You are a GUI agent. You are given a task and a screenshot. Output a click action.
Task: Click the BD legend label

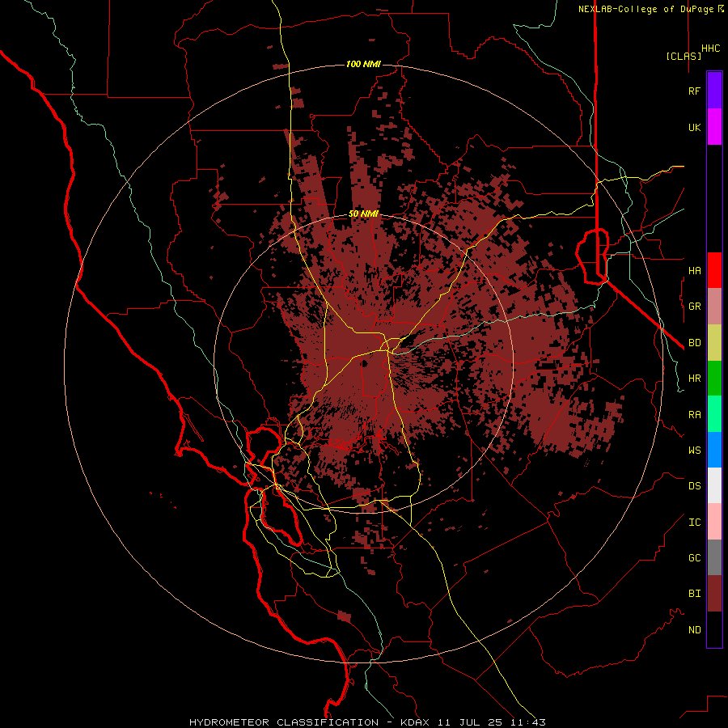[x=694, y=343]
